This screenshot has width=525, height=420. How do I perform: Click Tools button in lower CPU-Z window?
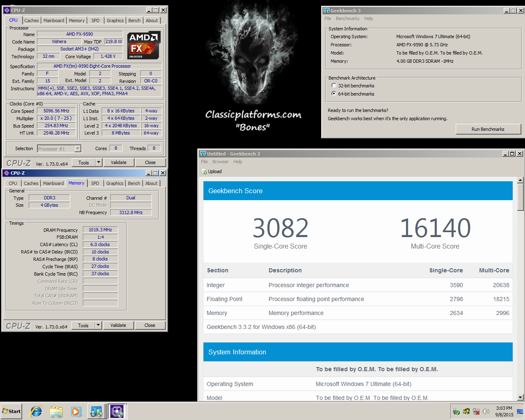pyautogui.click(x=83, y=325)
